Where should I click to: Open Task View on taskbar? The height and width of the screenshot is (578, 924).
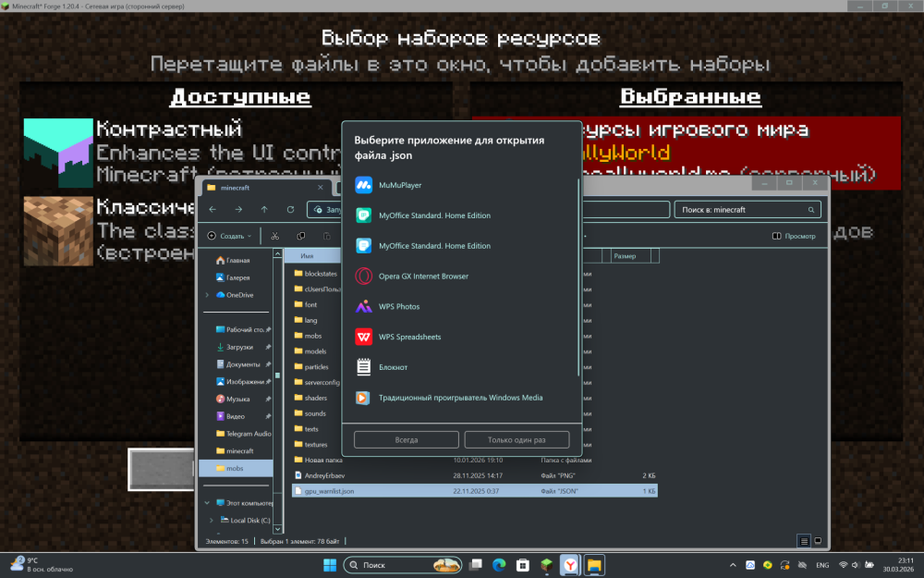tap(476, 565)
